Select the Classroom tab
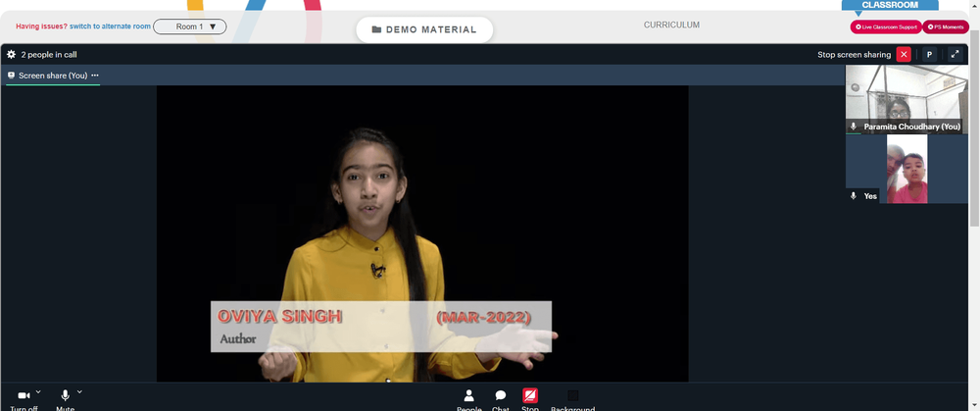This screenshot has width=980, height=411. [x=890, y=5]
